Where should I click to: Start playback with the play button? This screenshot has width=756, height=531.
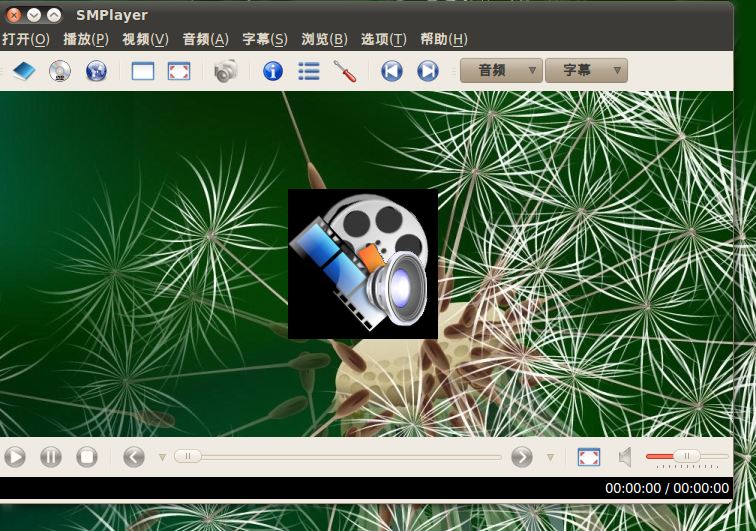pyautogui.click(x=15, y=457)
